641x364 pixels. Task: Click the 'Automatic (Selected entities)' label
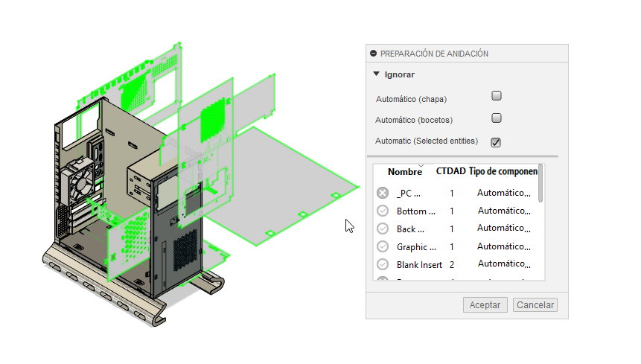click(x=427, y=141)
